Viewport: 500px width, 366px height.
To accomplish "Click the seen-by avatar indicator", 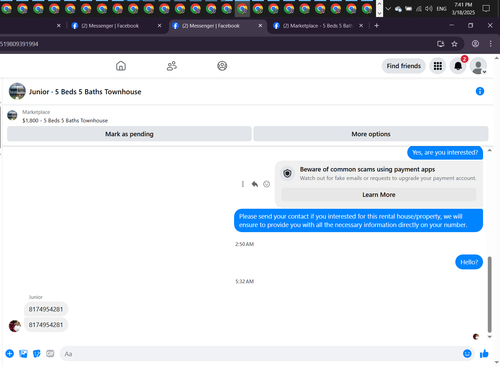I will [x=476, y=337].
